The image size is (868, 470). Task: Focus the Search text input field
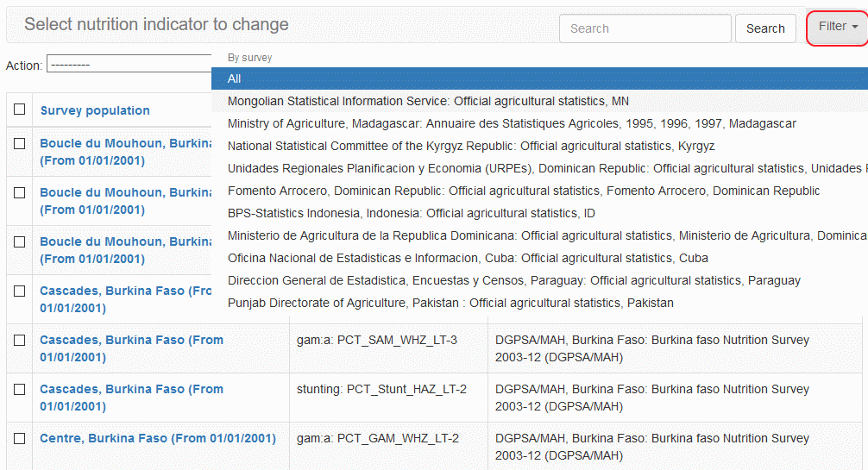(645, 28)
